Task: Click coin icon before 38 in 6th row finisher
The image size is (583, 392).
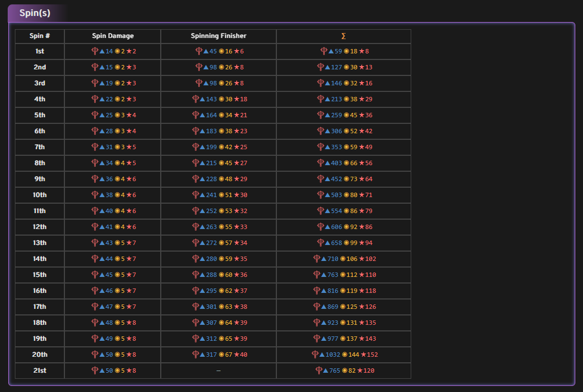Action: [x=221, y=131]
